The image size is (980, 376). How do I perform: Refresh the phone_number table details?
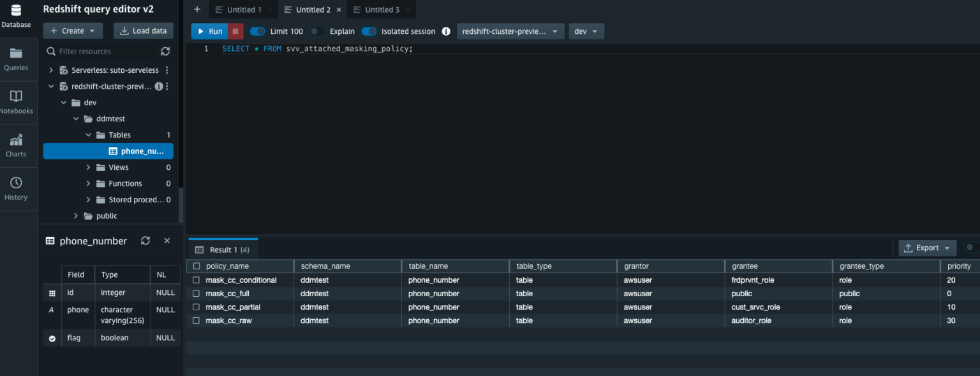145,241
